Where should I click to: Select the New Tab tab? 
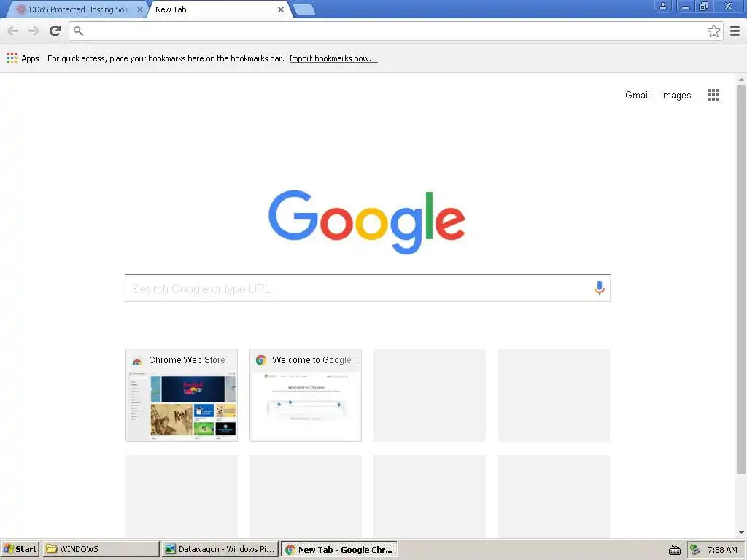coord(219,9)
